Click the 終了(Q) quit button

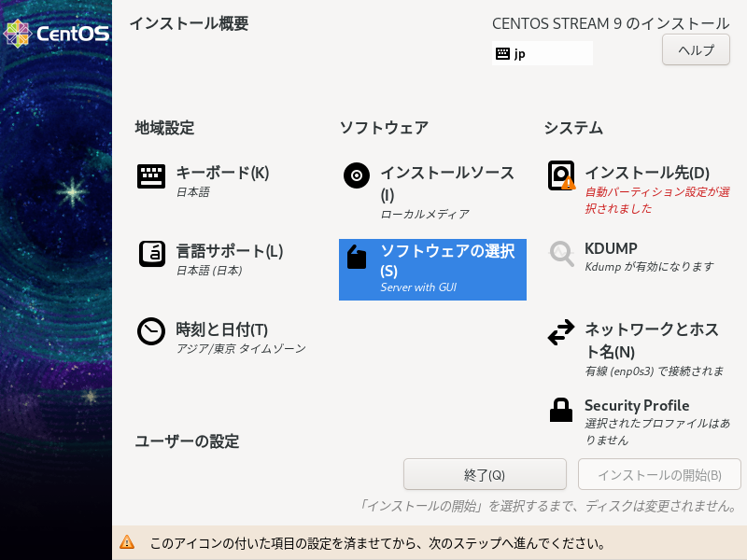485,474
